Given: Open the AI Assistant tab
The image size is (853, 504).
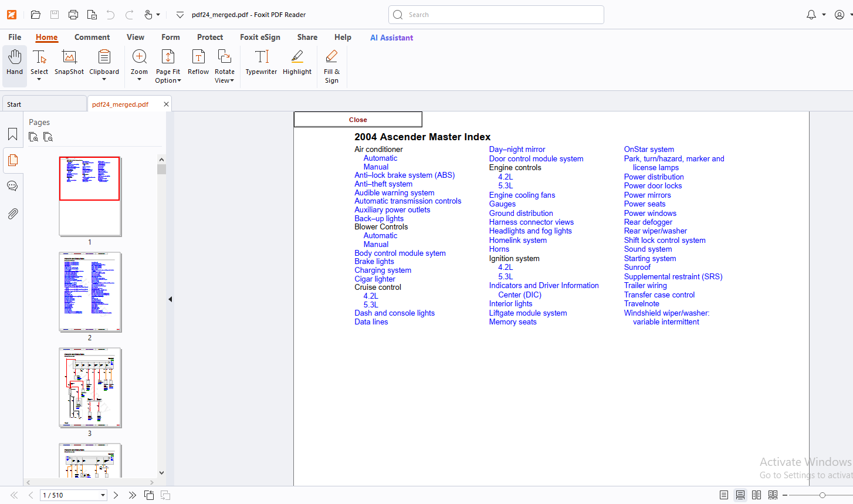Looking at the screenshot, I should pyautogui.click(x=391, y=38).
